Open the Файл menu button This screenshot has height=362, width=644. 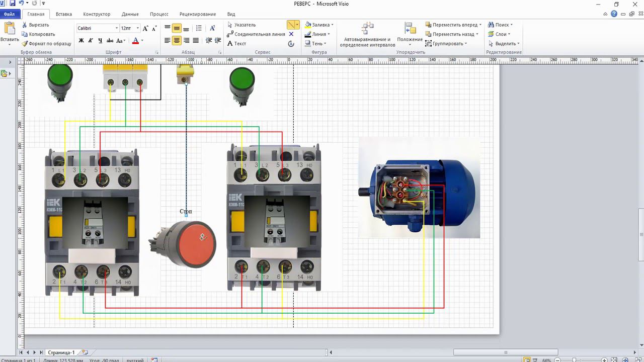tap(9, 14)
